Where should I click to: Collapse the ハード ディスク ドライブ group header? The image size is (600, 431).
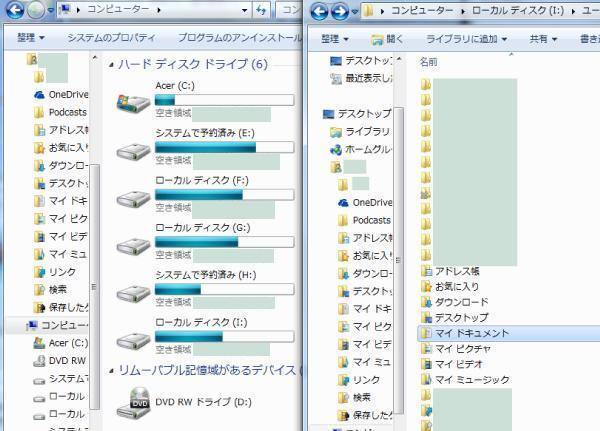[192, 64]
